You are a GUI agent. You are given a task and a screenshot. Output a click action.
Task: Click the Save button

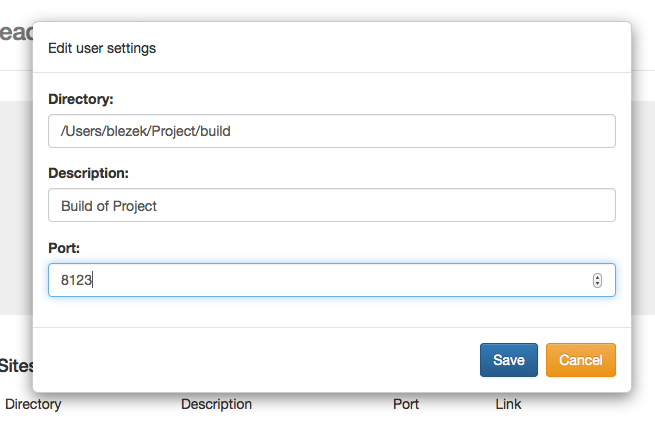coord(508,360)
